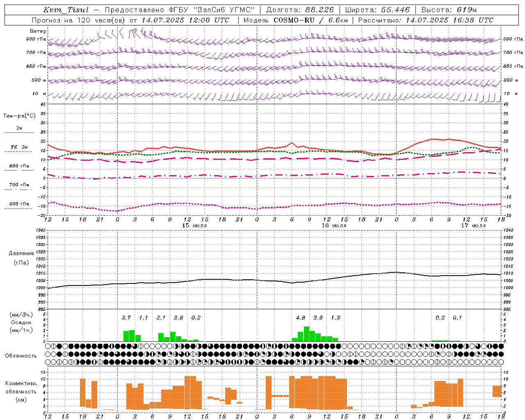Click the 850 гПа temperature legend line sample
Image resolution: width=525 pixels, height=420 pixels.
[19, 171]
